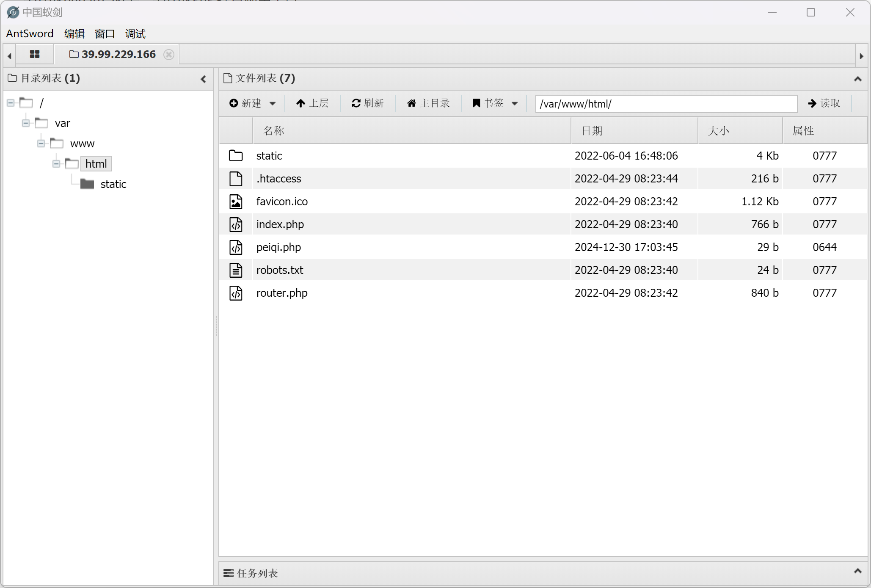
Task: Expand the 任务列表 panel with the chevron
Action: [x=858, y=571]
